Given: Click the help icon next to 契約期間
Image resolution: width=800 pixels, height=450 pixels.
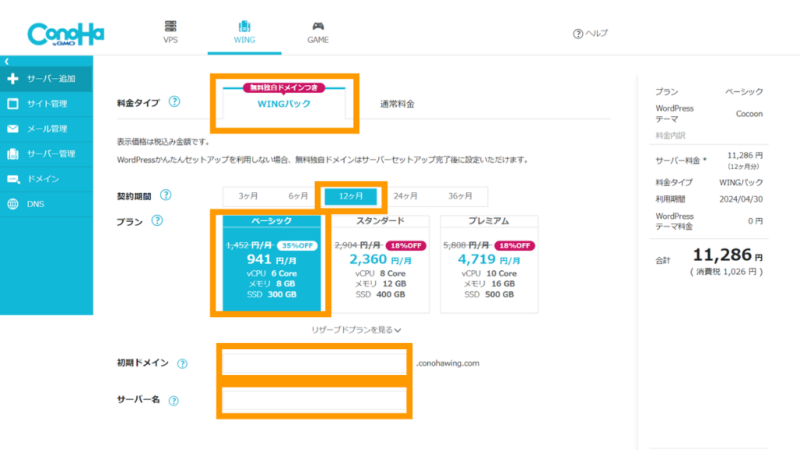Looking at the screenshot, I should [165, 195].
